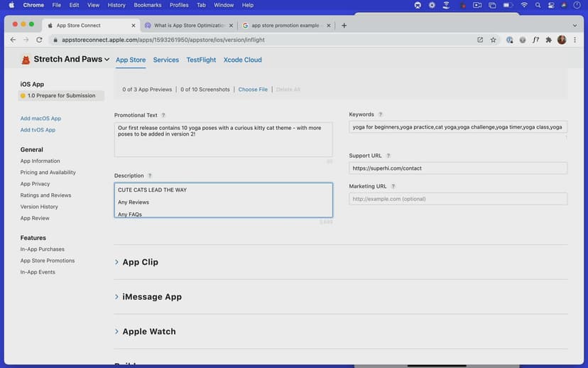Image resolution: width=588 pixels, height=368 pixels.
Task: Bookmark this page with the star icon
Action: pyautogui.click(x=493, y=40)
